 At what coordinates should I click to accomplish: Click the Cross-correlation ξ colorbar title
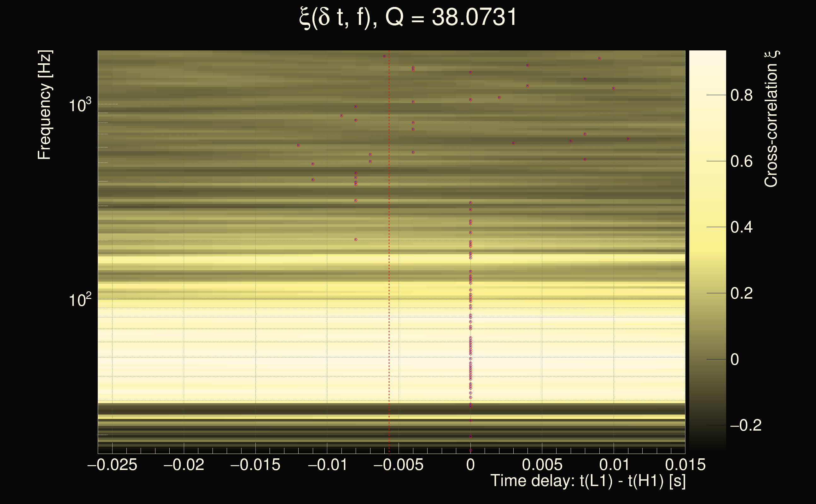pyautogui.click(x=771, y=119)
